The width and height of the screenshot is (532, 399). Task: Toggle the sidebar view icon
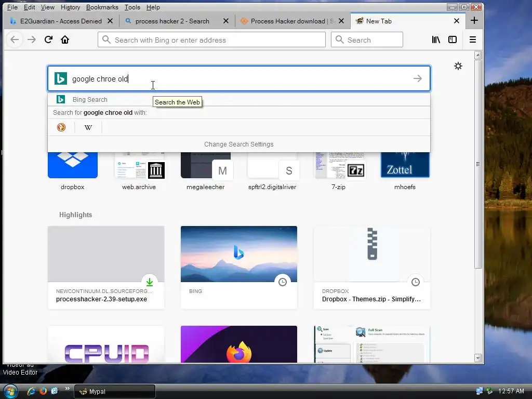tap(453, 39)
